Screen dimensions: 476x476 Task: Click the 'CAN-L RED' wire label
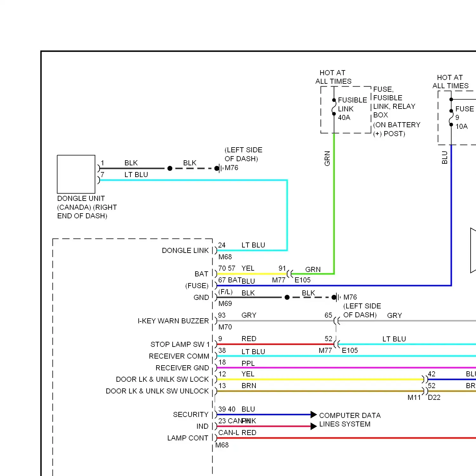pos(237,433)
